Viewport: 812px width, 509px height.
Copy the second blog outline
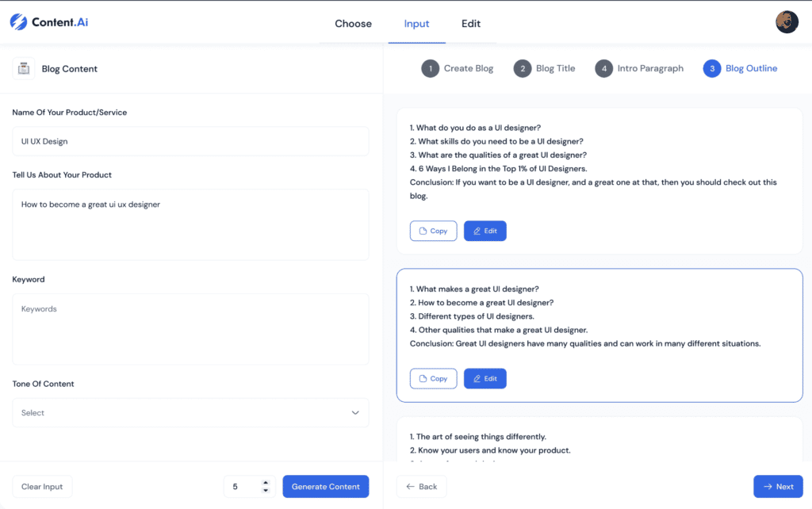(433, 378)
